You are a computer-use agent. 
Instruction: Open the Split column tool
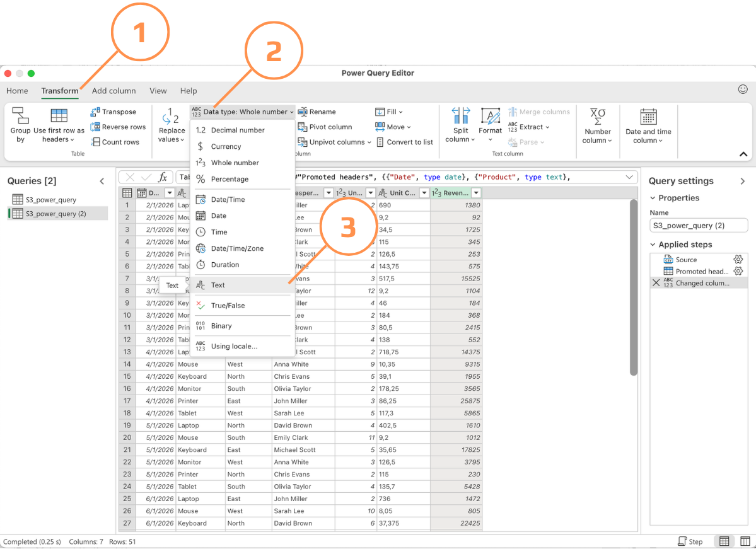460,125
